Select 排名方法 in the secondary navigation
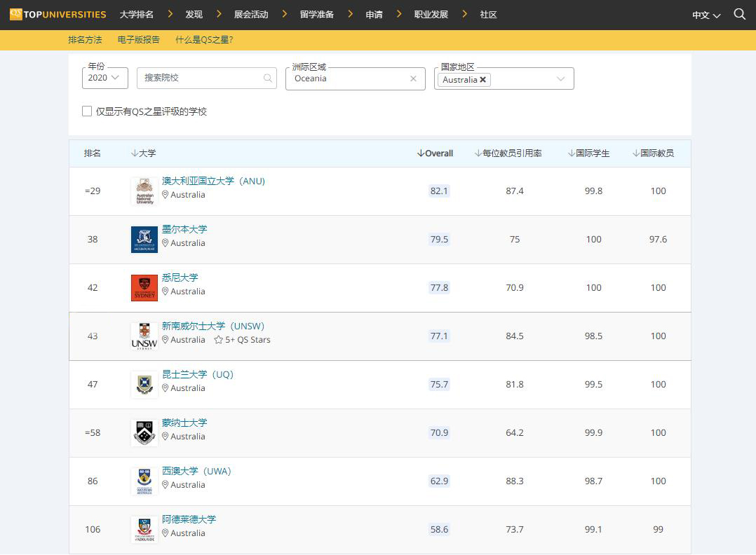This screenshot has width=756, height=555. tap(84, 40)
